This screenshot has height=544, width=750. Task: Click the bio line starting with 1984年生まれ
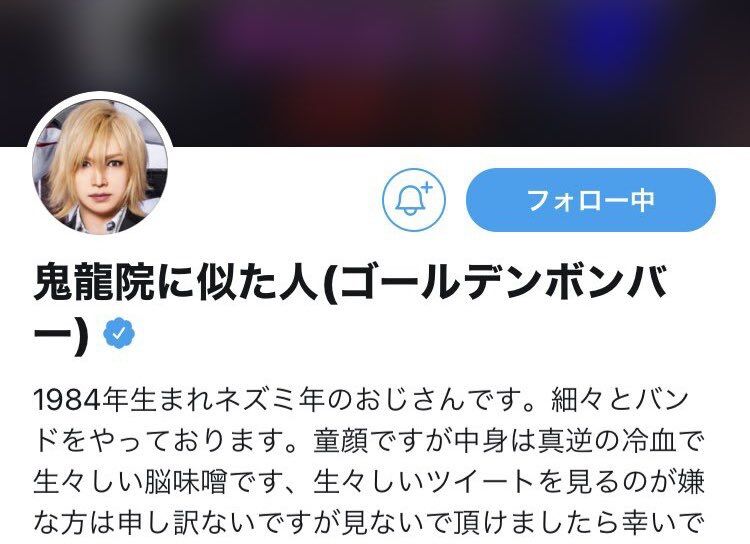pyautogui.click(x=362, y=400)
